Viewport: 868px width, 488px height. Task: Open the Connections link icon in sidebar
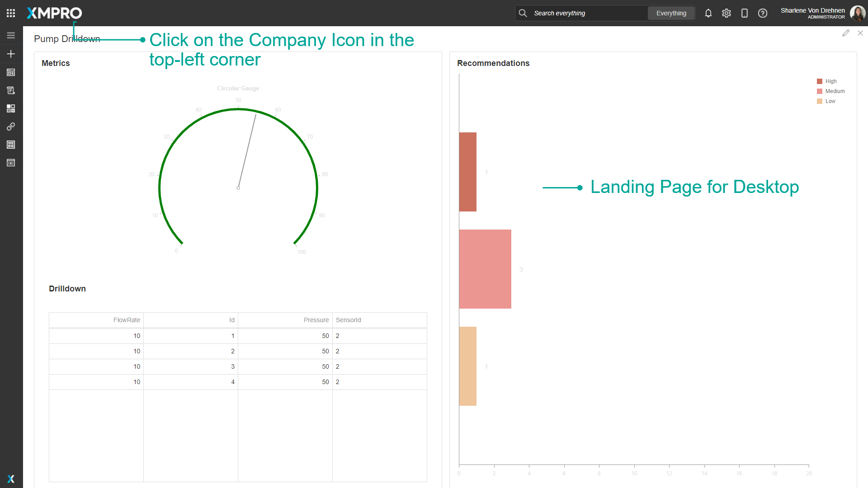(10, 127)
